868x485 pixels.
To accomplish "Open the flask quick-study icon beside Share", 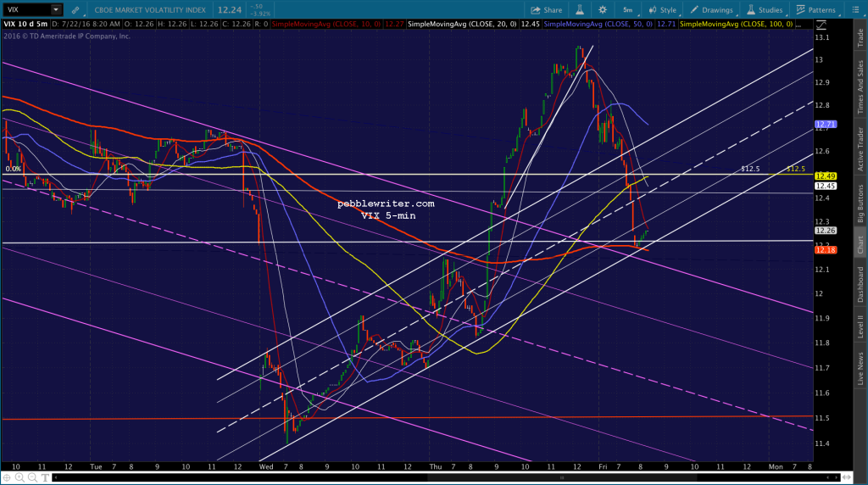I will click(x=580, y=10).
